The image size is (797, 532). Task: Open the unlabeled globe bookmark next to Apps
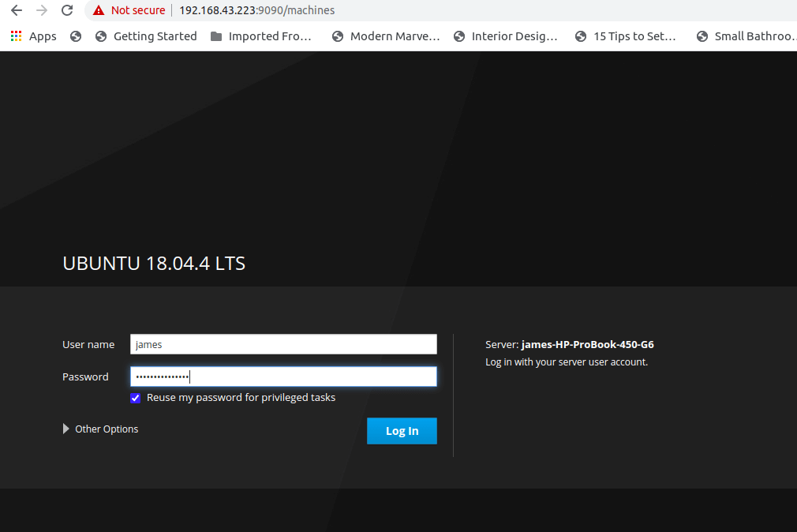click(x=76, y=36)
